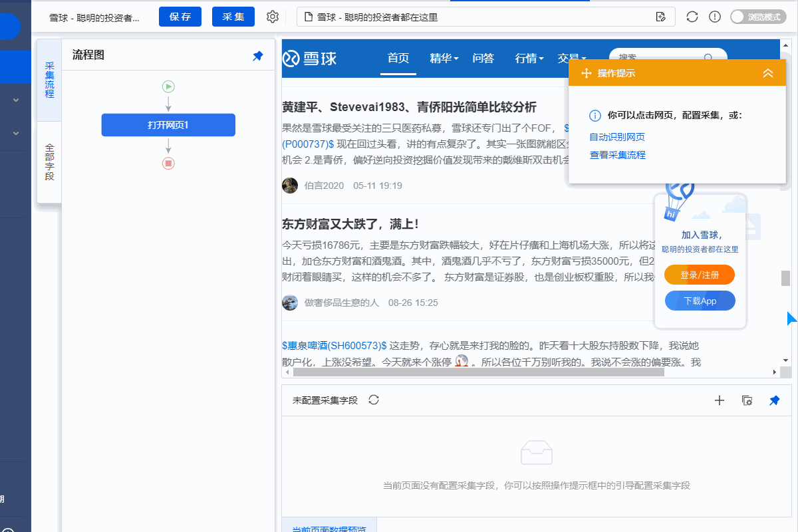This screenshot has height=532, width=798.
Task: Add a new field with the plus icon
Action: pos(719,400)
